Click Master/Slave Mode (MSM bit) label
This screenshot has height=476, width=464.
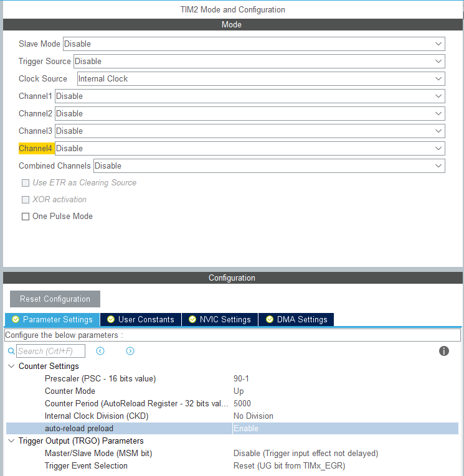coord(98,453)
